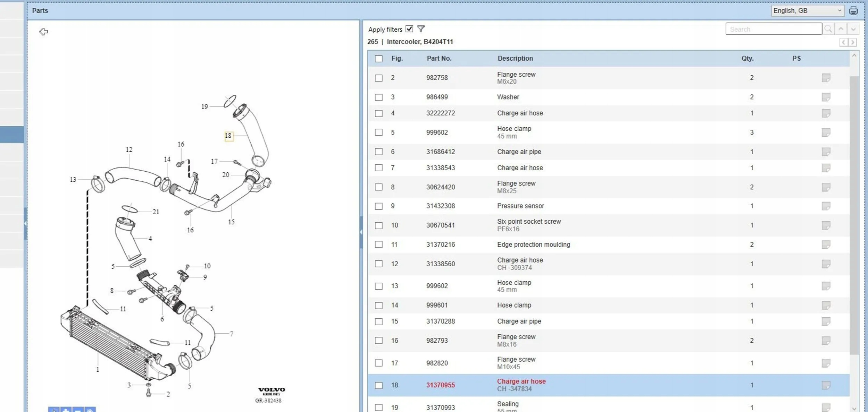Check the select-all checkbox in table header
Screen dimensions: 868x412
378,59
